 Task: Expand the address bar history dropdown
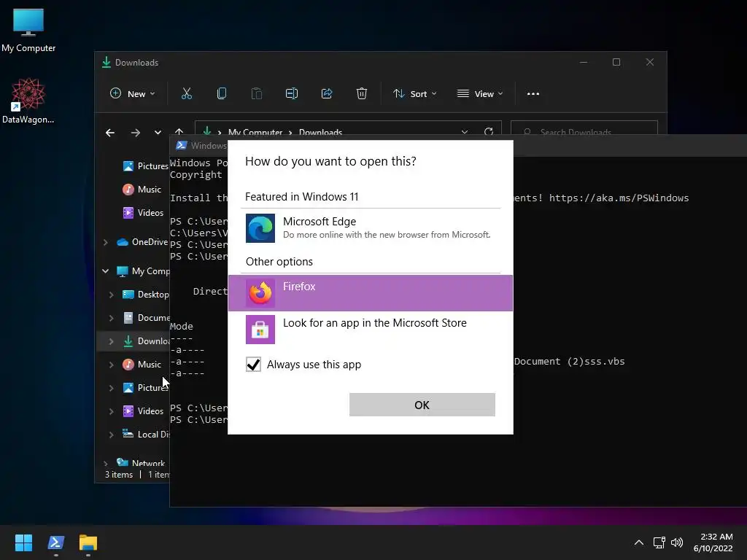coord(465,132)
